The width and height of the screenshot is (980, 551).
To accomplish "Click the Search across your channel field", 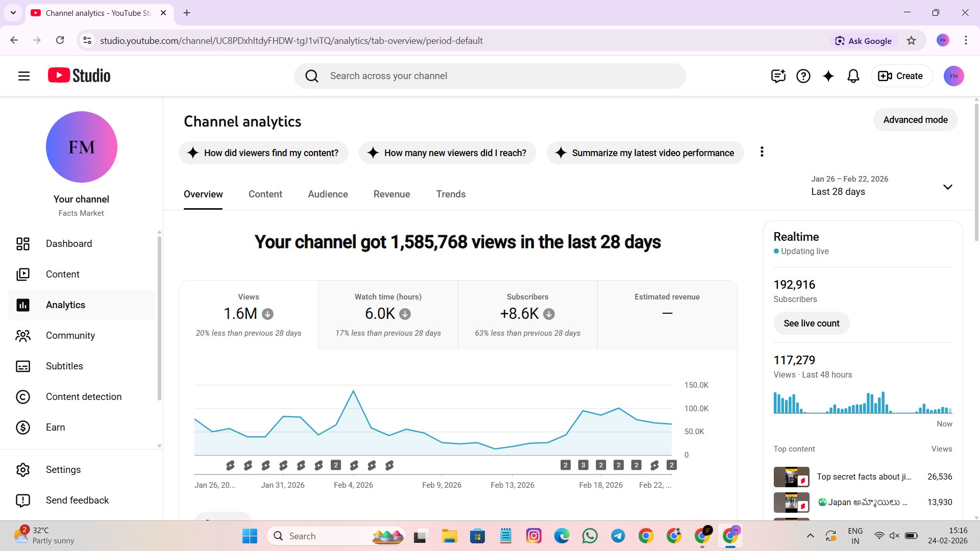I will click(x=490, y=76).
